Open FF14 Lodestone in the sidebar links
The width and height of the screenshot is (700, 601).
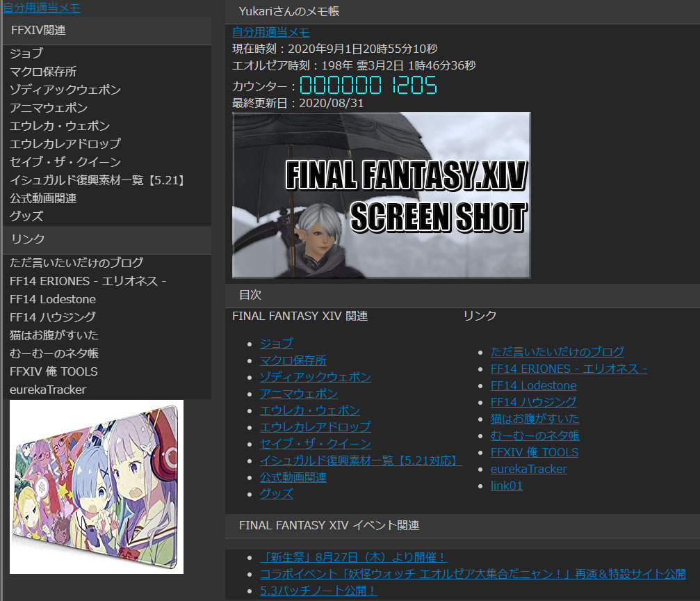(x=53, y=299)
